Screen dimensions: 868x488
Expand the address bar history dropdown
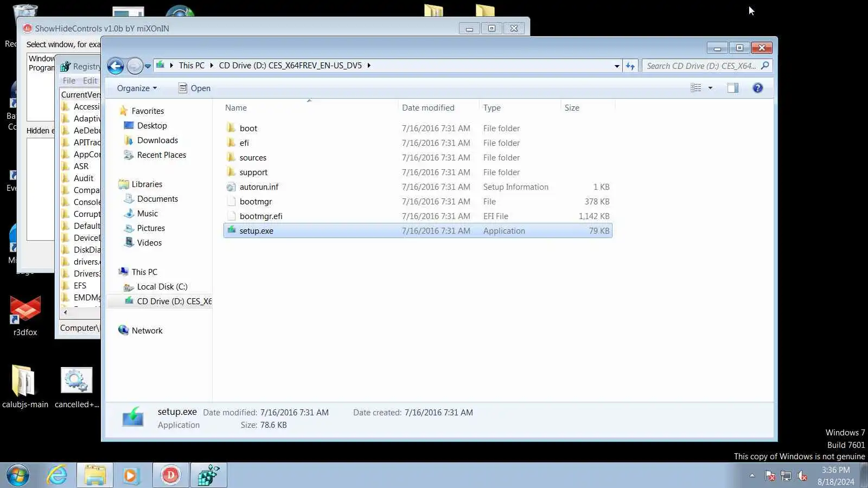tap(617, 66)
